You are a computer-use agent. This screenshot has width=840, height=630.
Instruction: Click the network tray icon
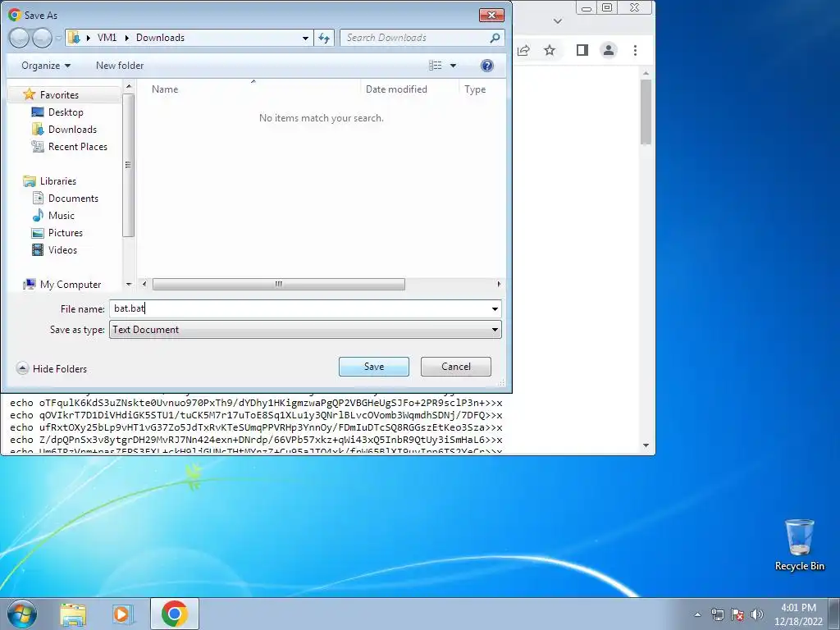pyautogui.click(x=717, y=614)
